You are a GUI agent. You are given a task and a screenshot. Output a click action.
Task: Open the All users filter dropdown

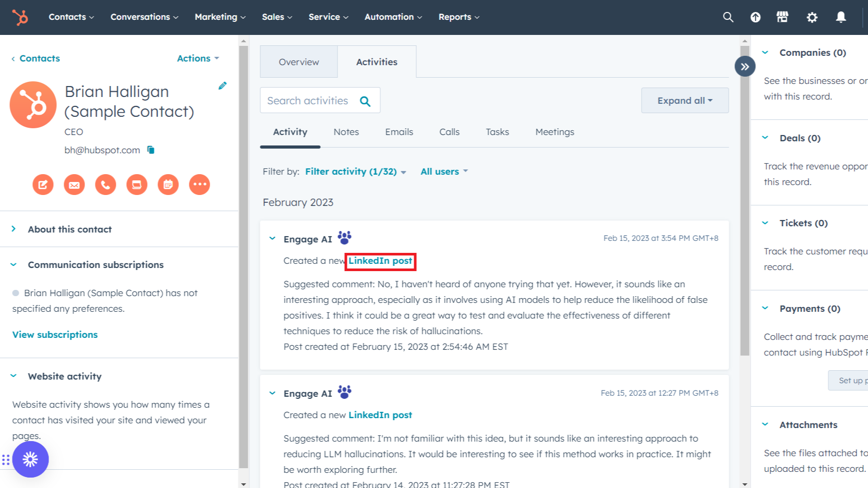coord(444,172)
